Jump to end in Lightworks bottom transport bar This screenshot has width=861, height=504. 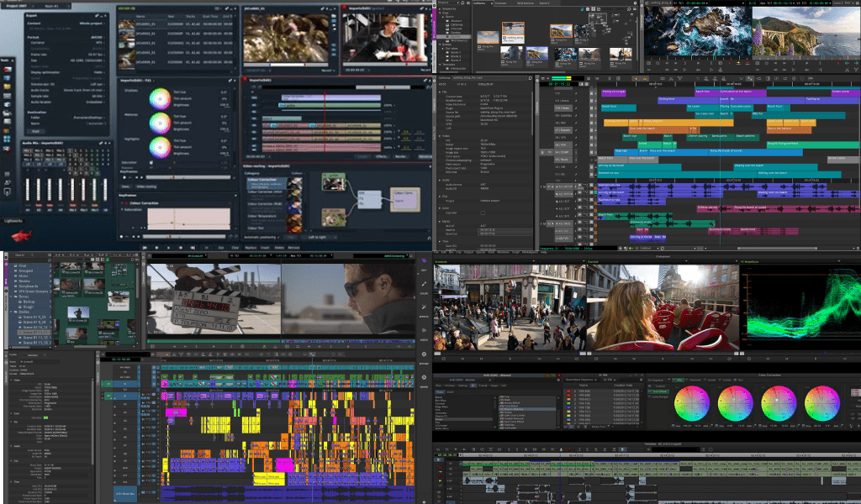click(193, 247)
